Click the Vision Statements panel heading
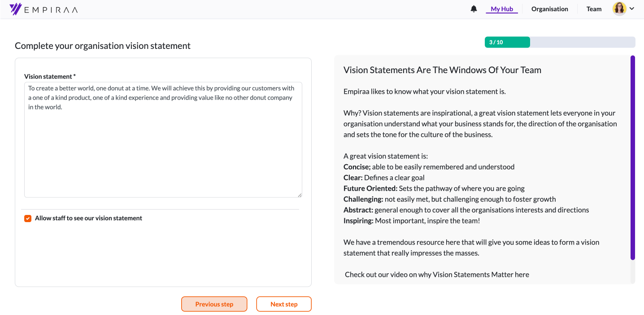The height and width of the screenshot is (315, 644). pos(442,70)
